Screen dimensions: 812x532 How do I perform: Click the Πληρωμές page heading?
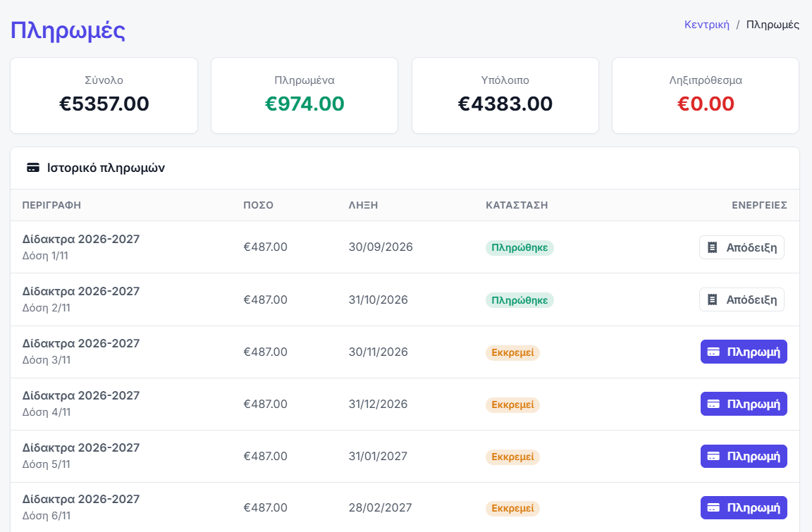point(68,30)
